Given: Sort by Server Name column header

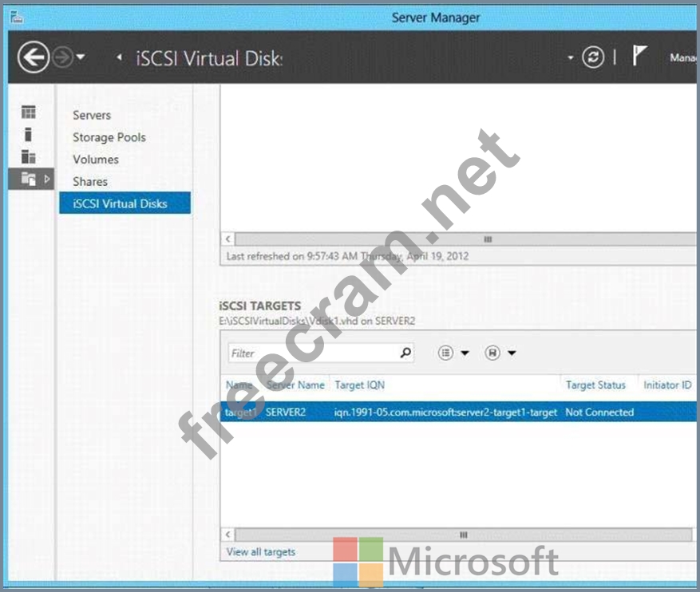Looking at the screenshot, I should click(295, 385).
